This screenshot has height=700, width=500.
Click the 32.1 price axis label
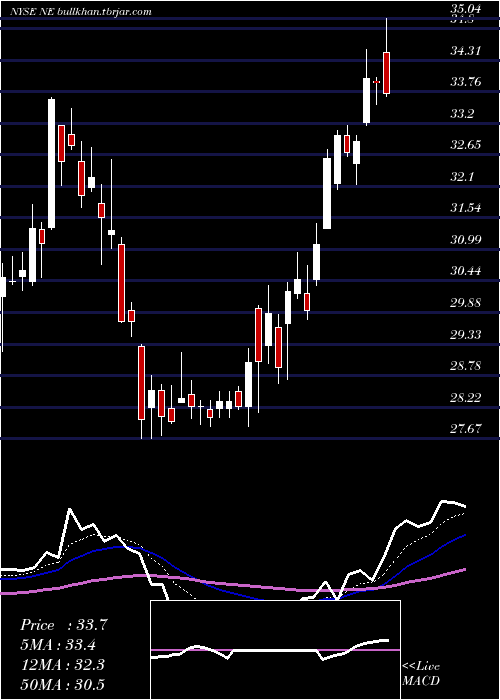[x=462, y=176]
